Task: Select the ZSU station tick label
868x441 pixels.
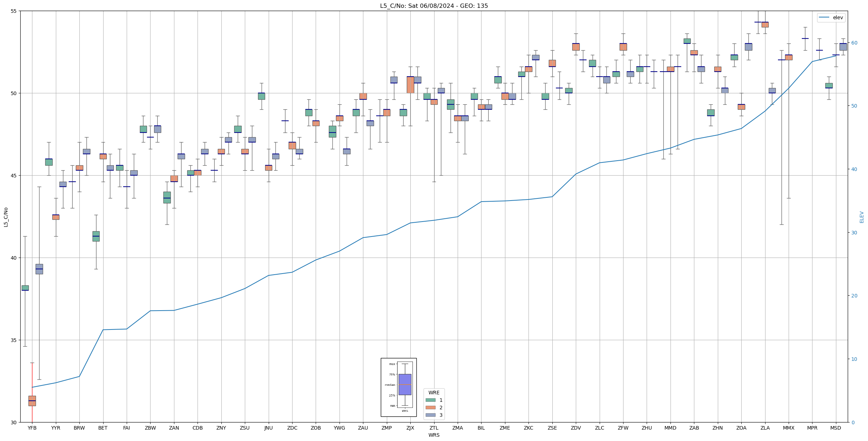Action: click(245, 428)
